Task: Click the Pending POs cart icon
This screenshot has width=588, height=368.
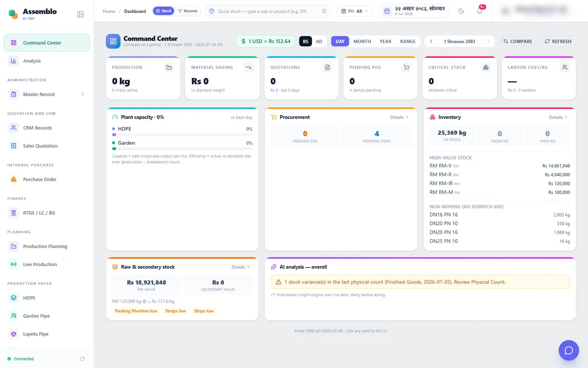Action: [406, 68]
